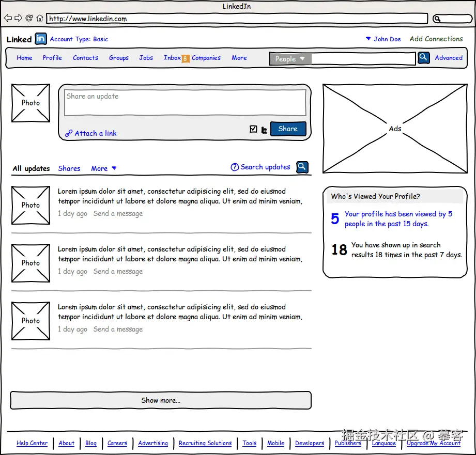Image resolution: width=476 pixels, height=455 pixels.
Task: Click the 'shown up in search results 18 times' text
Action: (x=407, y=249)
